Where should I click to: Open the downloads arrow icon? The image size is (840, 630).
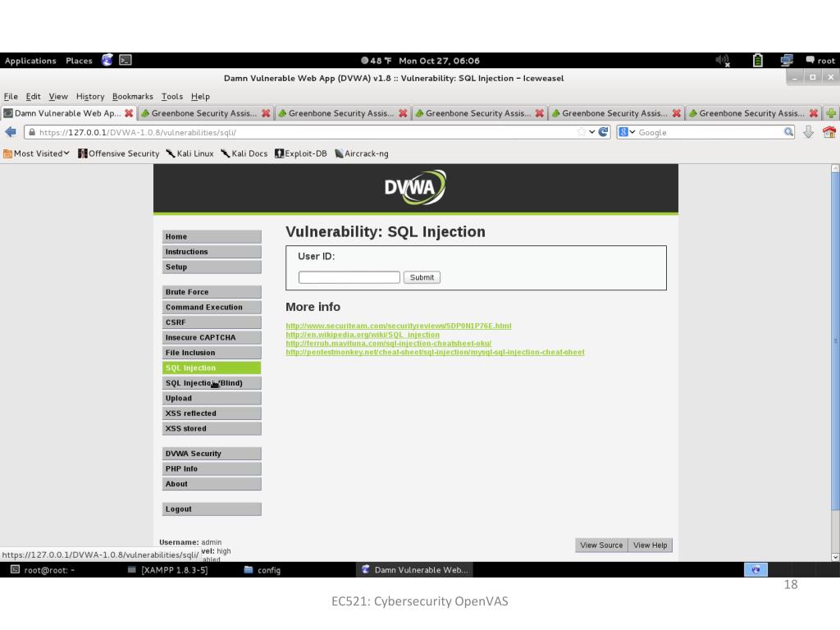(x=808, y=132)
